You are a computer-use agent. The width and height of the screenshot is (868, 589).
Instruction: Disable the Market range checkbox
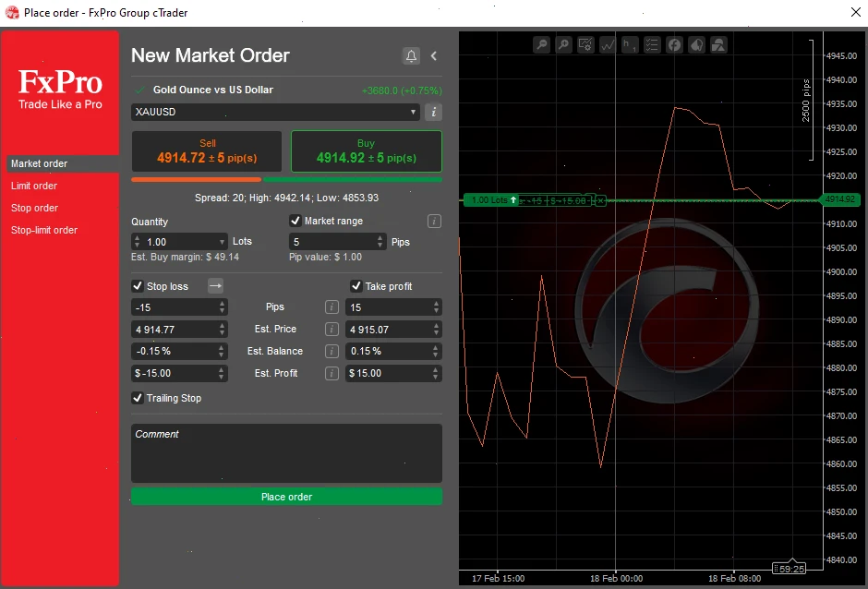pyautogui.click(x=296, y=221)
